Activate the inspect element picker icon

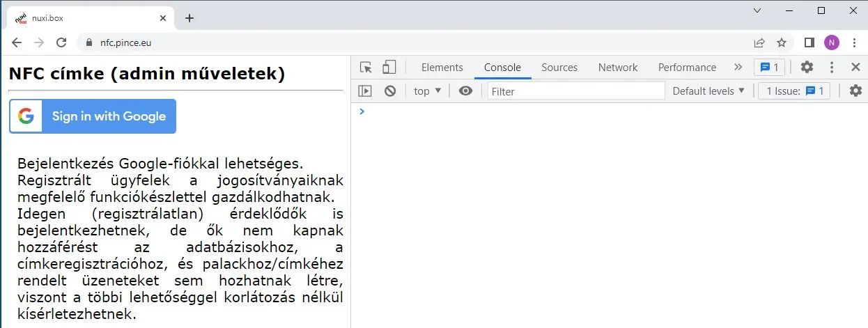click(366, 68)
